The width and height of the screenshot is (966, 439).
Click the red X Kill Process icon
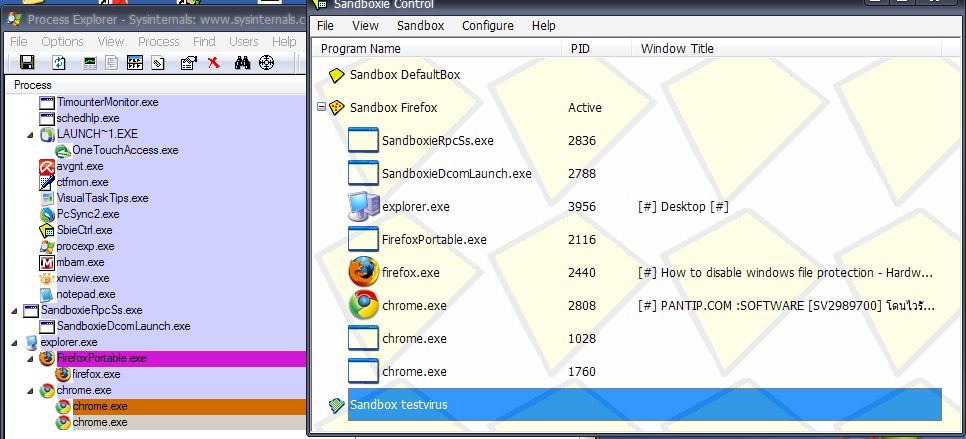click(x=213, y=62)
